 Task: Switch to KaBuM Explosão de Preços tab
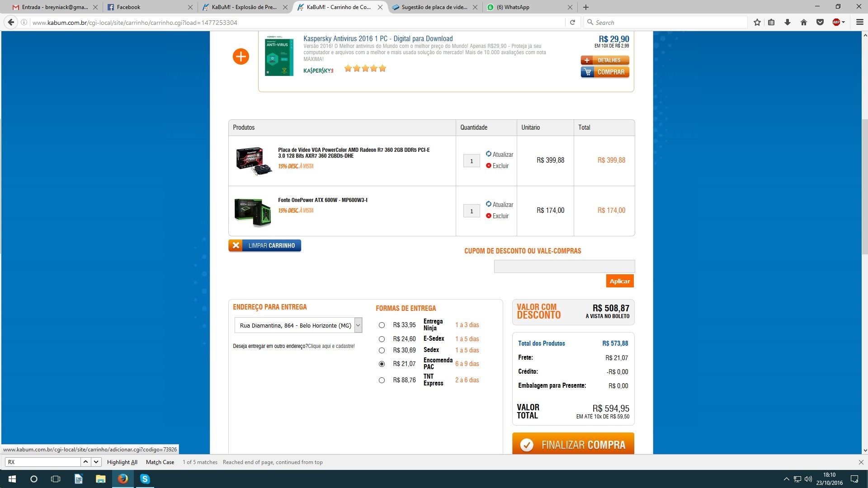(x=244, y=7)
